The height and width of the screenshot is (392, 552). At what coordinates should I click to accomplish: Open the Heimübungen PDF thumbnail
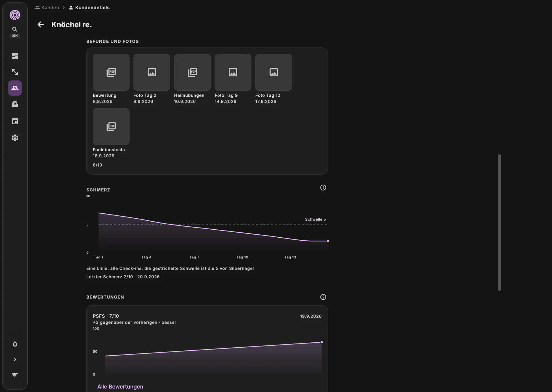(x=192, y=72)
